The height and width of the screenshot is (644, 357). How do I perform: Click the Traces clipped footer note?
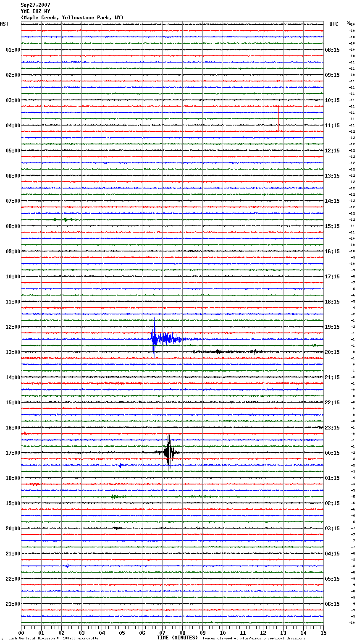(x=254, y=638)
